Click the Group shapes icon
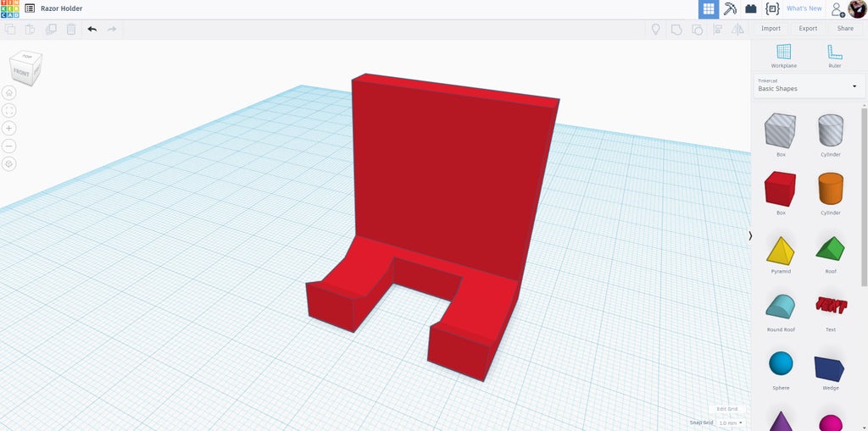This screenshot has width=868, height=431. coord(676,29)
